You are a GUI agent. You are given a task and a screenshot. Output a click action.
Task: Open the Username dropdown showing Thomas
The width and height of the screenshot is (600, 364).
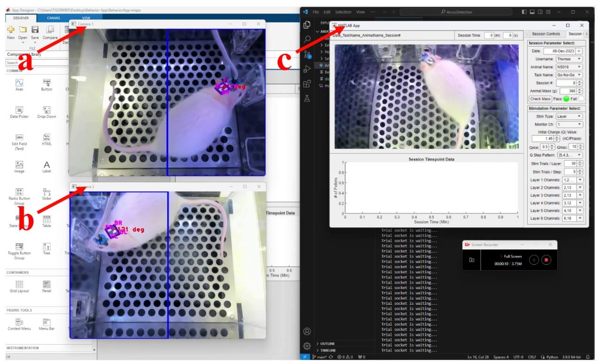coord(568,59)
